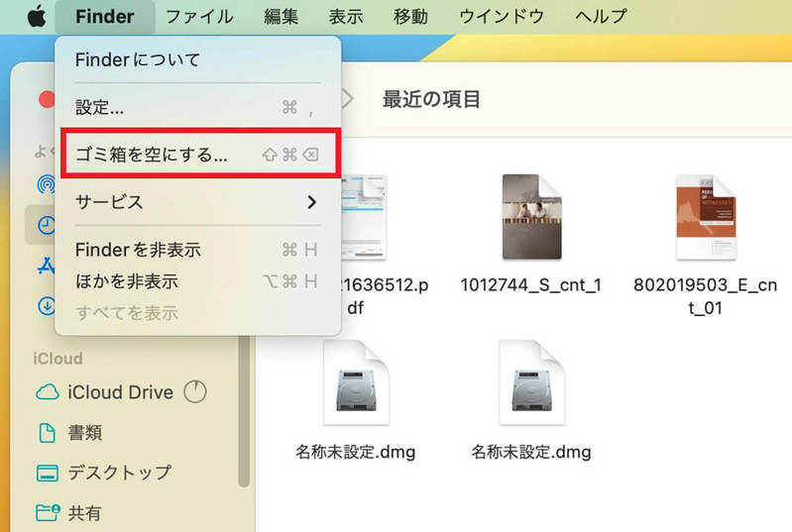Click the 802019503_E_cnt_01 file name
The width and height of the screenshot is (792, 532).
point(705,296)
